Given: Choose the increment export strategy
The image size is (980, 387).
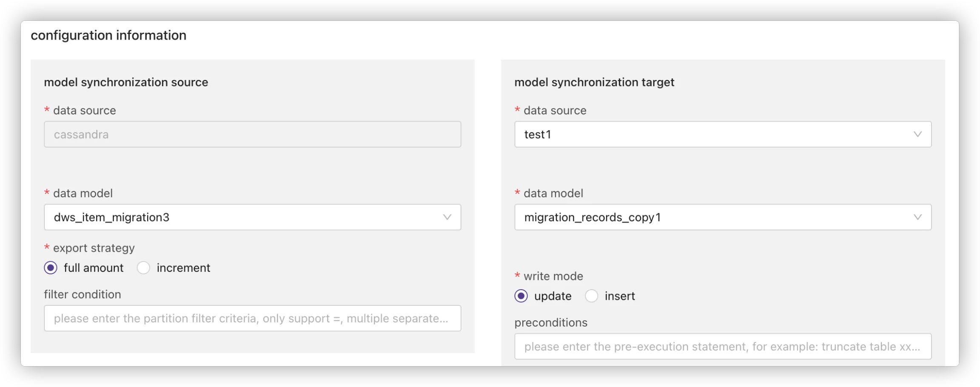Looking at the screenshot, I should 143,268.
